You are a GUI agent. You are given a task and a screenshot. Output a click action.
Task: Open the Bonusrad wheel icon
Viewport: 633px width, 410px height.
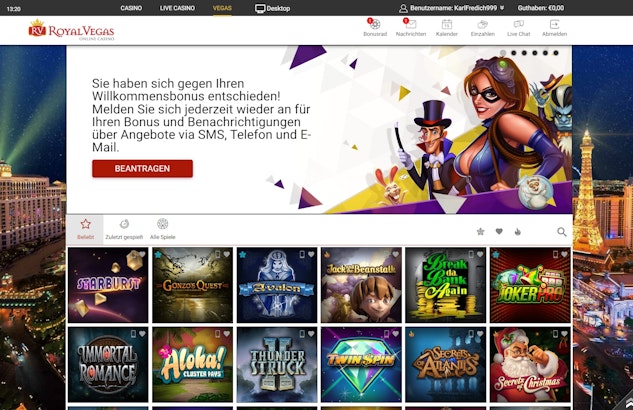point(375,24)
